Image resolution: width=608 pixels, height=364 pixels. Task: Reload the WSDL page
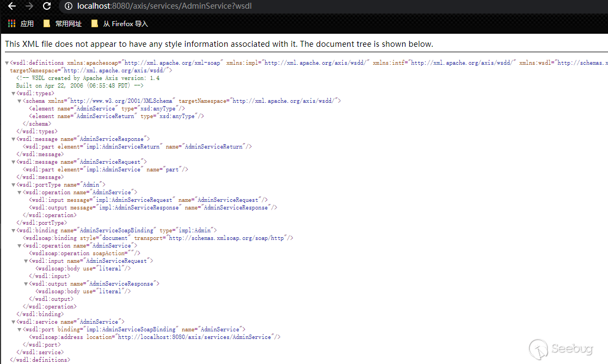coord(47,6)
